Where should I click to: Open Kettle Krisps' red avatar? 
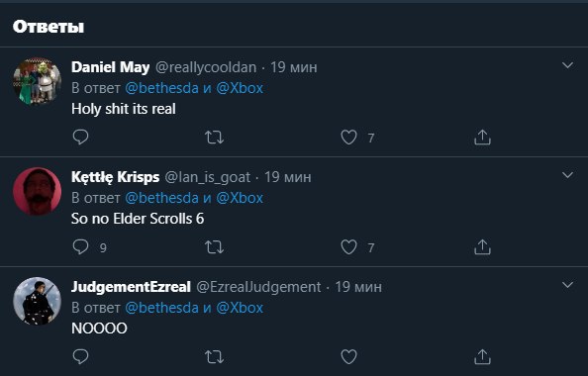[38, 191]
